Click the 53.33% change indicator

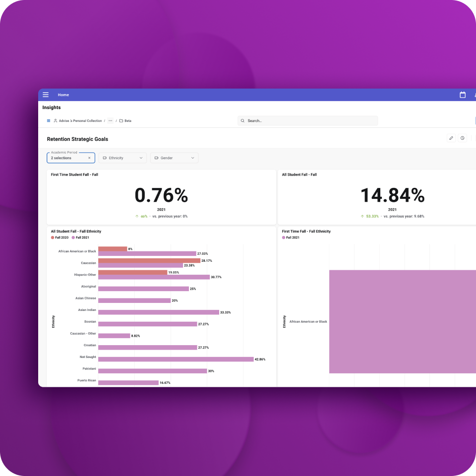(370, 217)
